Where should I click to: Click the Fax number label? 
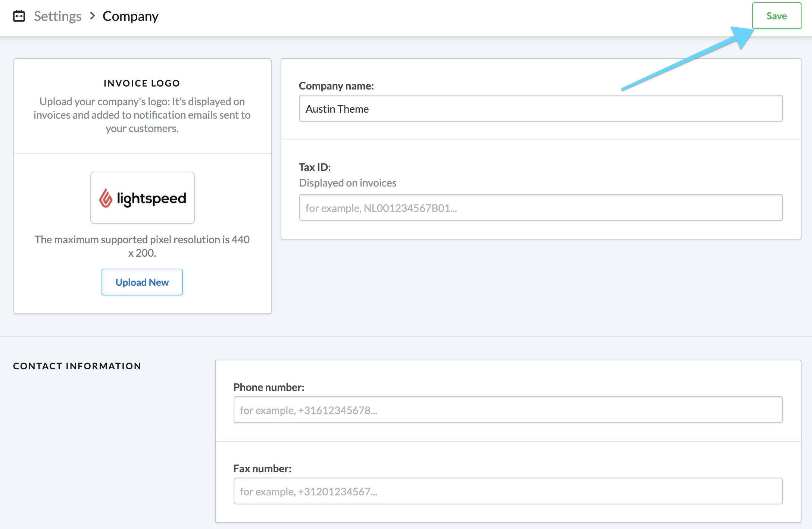click(x=262, y=469)
